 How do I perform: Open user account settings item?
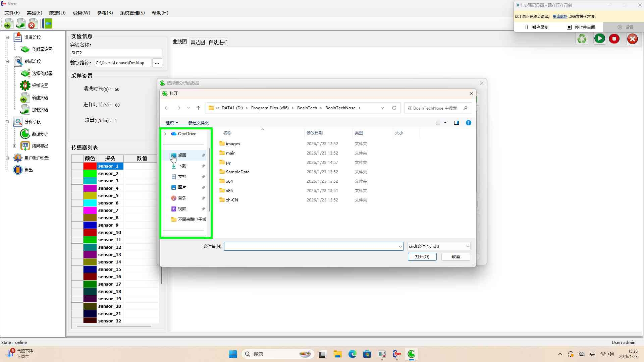36,158
